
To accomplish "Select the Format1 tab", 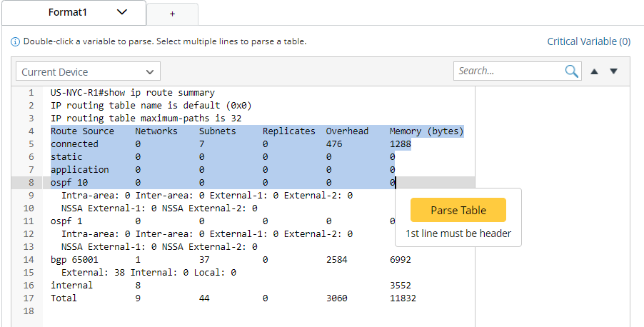I will (68, 12).
